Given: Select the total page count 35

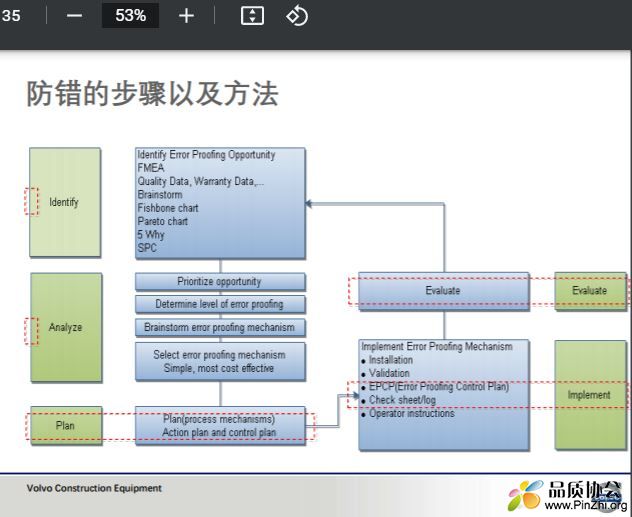Looking at the screenshot, I should [x=11, y=16].
